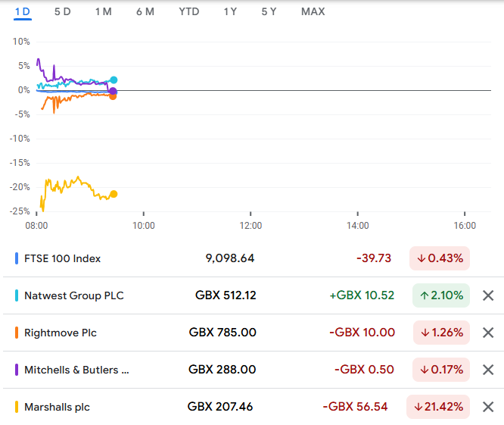Click the orange Rightmove endpoint dot on chart
This screenshot has height=425, width=504.
tap(113, 96)
